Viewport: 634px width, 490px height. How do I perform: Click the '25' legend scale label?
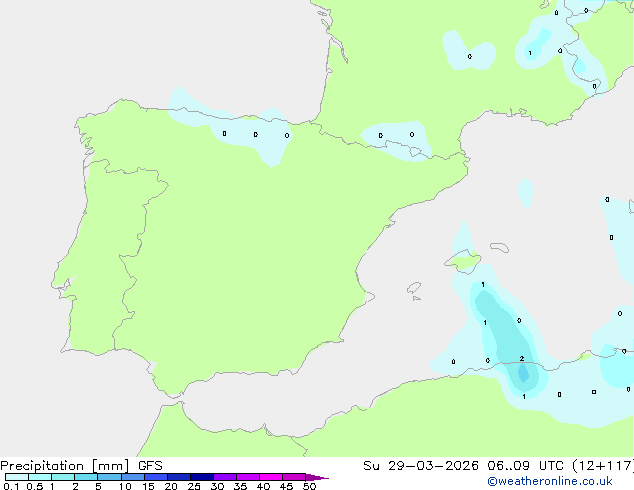[194, 486]
